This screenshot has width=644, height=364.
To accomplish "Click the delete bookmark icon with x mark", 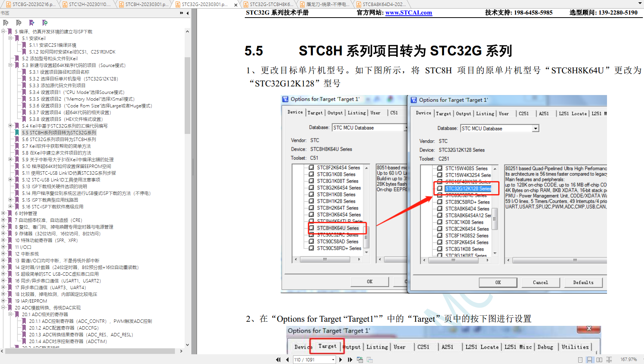I will 6,23.
